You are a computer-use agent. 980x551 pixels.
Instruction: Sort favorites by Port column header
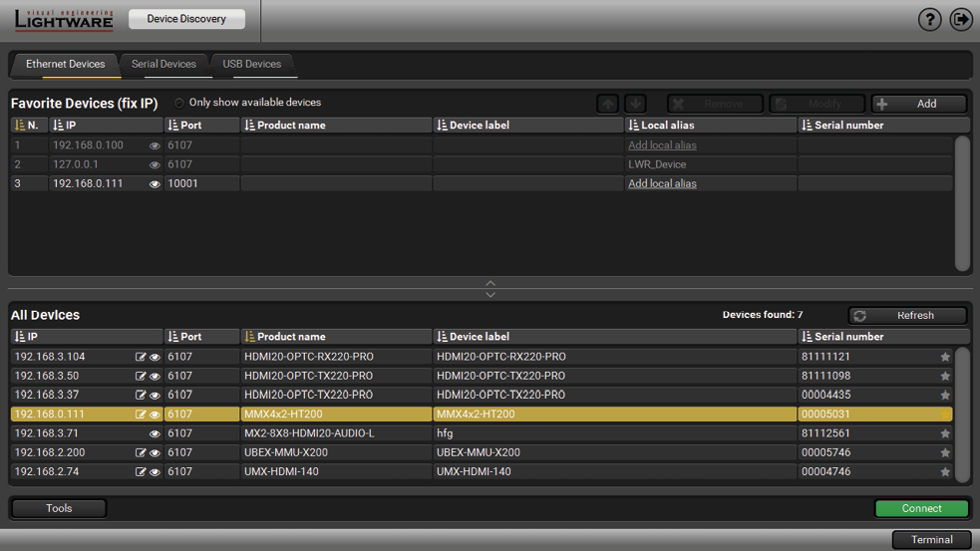point(201,125)
